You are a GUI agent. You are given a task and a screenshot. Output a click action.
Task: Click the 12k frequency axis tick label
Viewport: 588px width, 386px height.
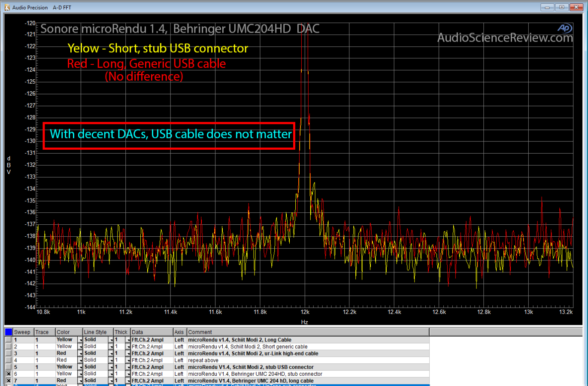pyautogui.click(x=305, y=312)
